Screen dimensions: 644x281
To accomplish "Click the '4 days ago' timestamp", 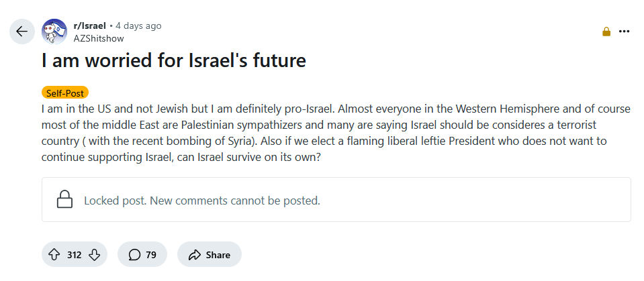I will 138,25.
